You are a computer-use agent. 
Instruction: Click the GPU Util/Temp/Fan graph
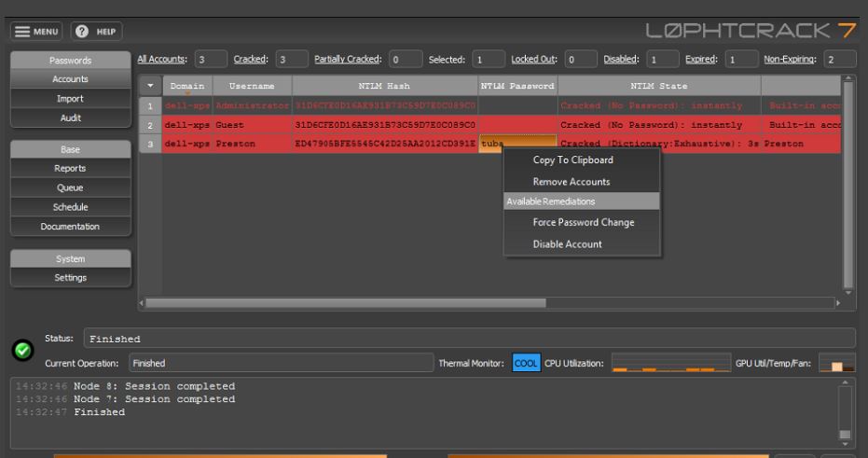(837, 363)
